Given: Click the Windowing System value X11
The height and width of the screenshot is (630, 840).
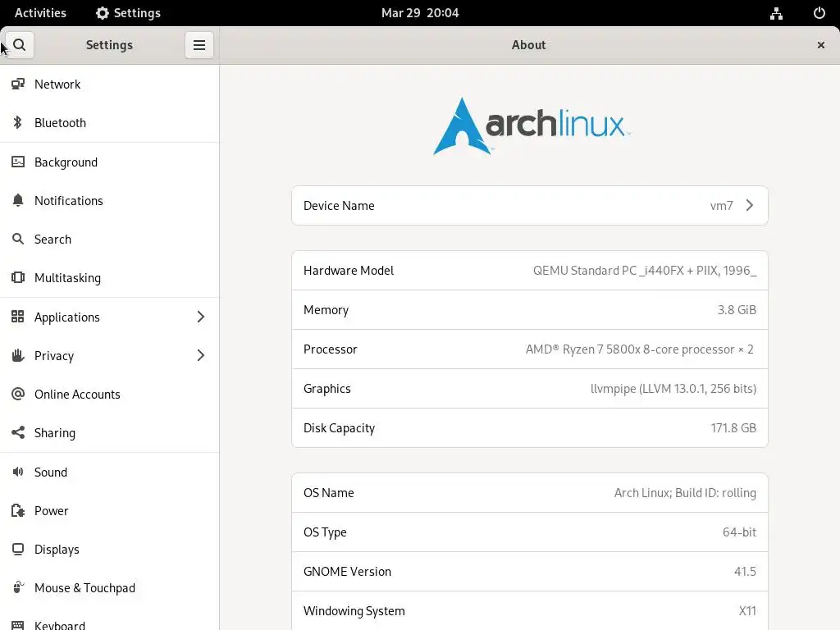Looking at the screenshot, I should tap(747, 610).
